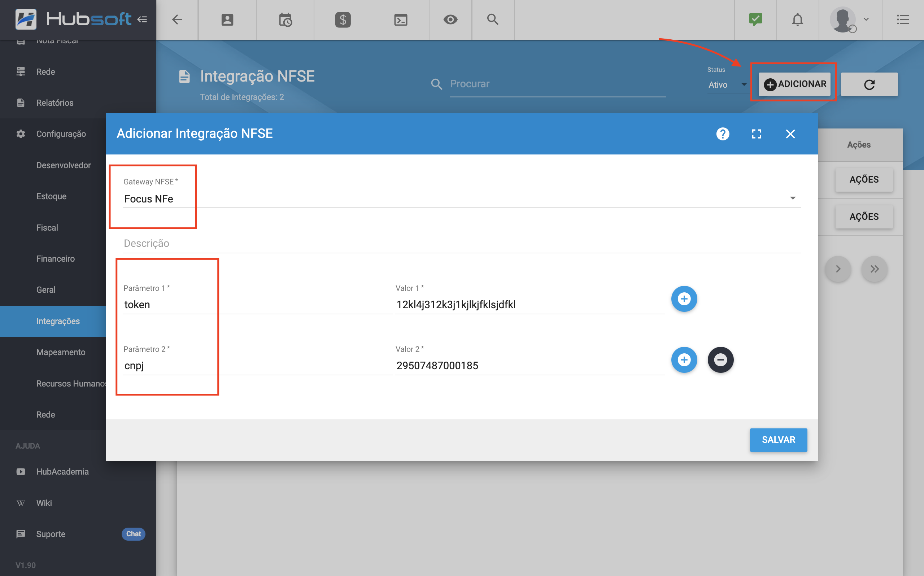Screen dimensions: 924x576
Task: Remove Parâmetro 2 with the minus icon
Action: pos(720,359)
